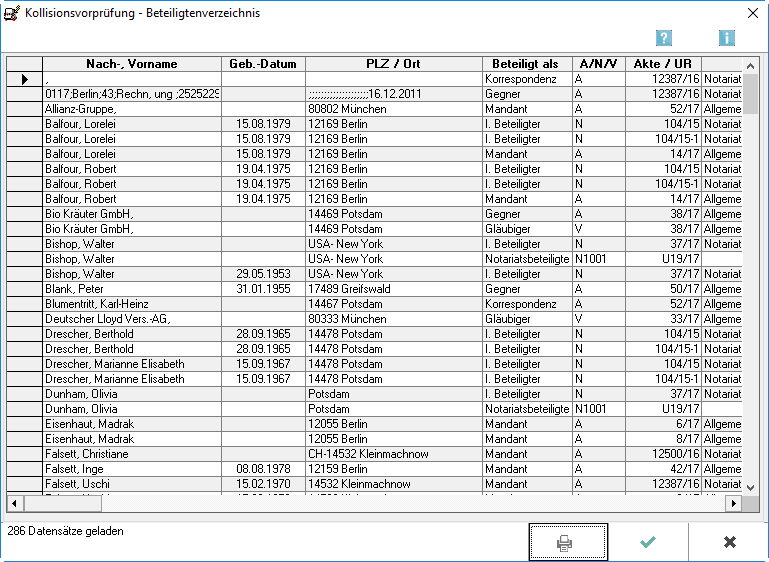Select Gläubiger cell in Bio Kräuter row

[x=527, y=229]
